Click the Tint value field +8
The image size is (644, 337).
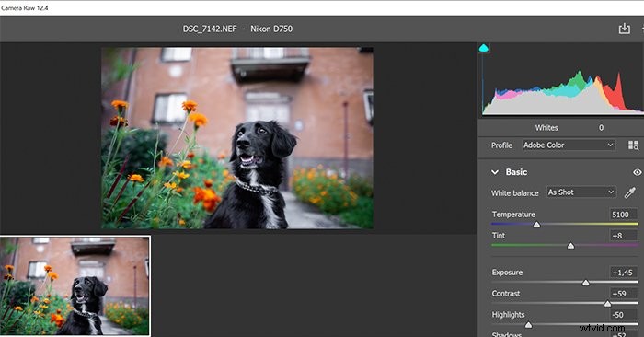tap(623, 236)
